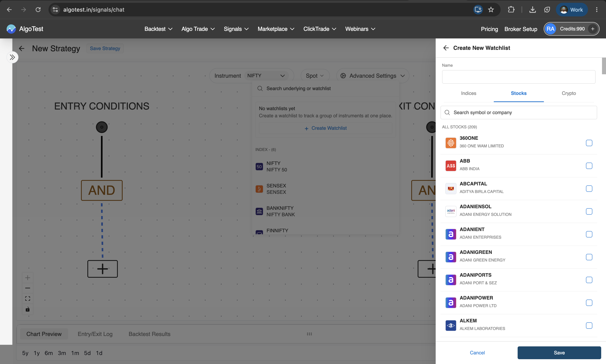Select ABCAPITAL stock checkbox
Image resolution: width=606 pixels, height=364 pixels.
coord(589,188)
